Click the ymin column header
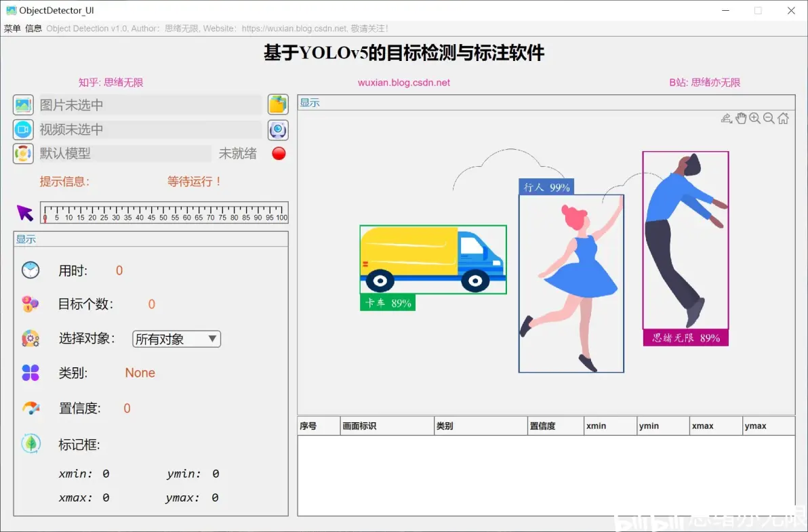 point(664,426)
